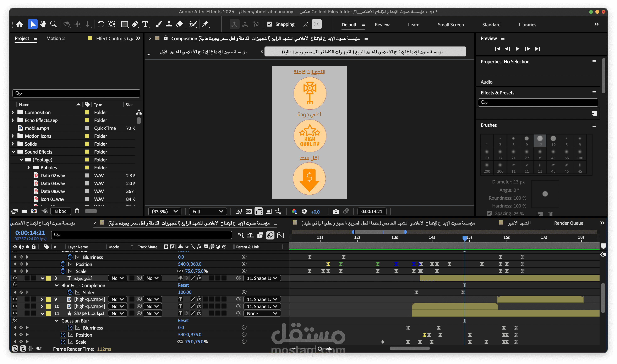Toggle the transparency grid icon

point(249,211)
